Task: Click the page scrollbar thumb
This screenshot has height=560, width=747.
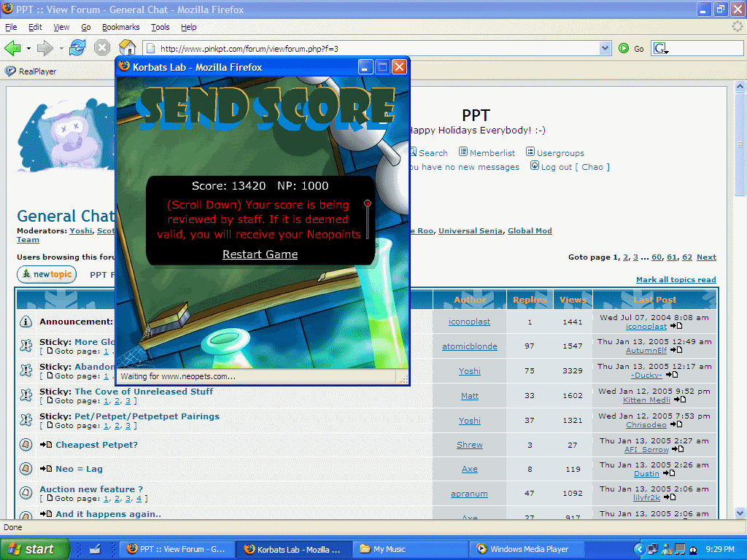Action: (x=740, y=144)
